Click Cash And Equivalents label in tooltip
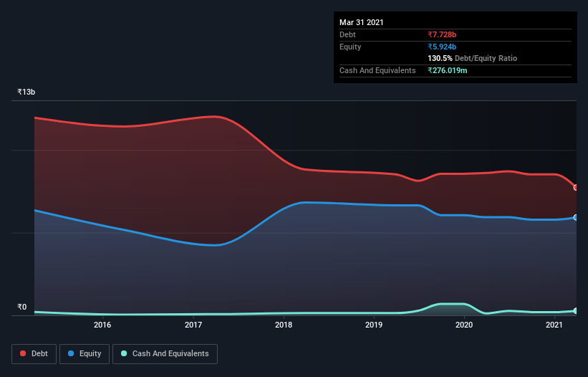The image size is (588, 377). tap(377, 70)
